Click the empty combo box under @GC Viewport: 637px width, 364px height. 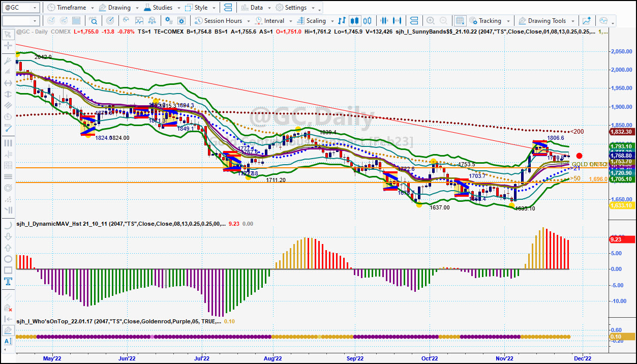[21, 21]
